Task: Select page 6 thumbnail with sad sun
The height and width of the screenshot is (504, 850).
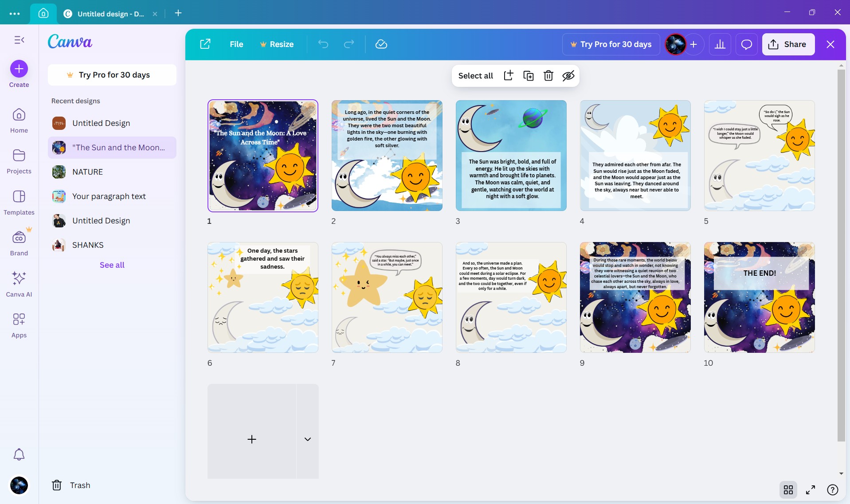Action: click(263, 297)
